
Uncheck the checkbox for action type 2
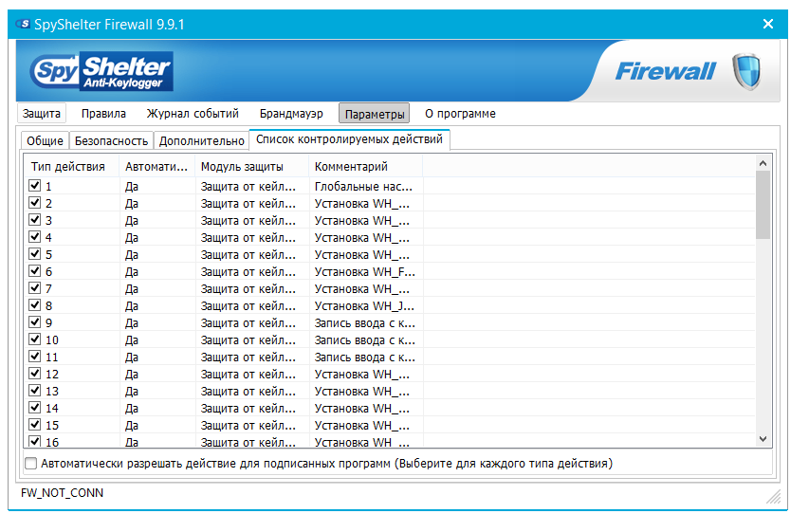[34, 202]
